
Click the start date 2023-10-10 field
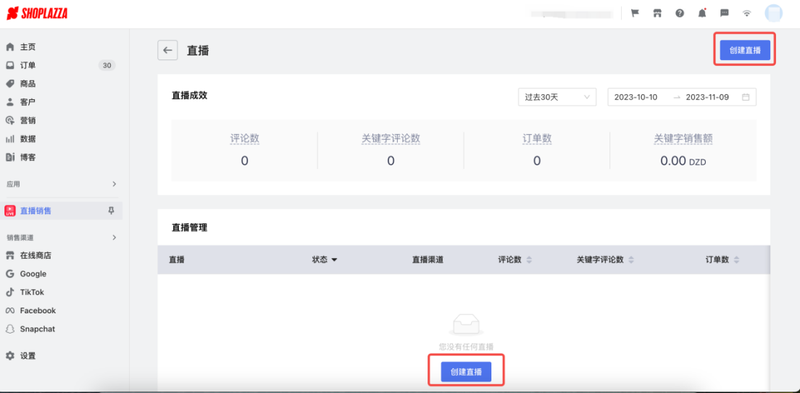[636, 97]
